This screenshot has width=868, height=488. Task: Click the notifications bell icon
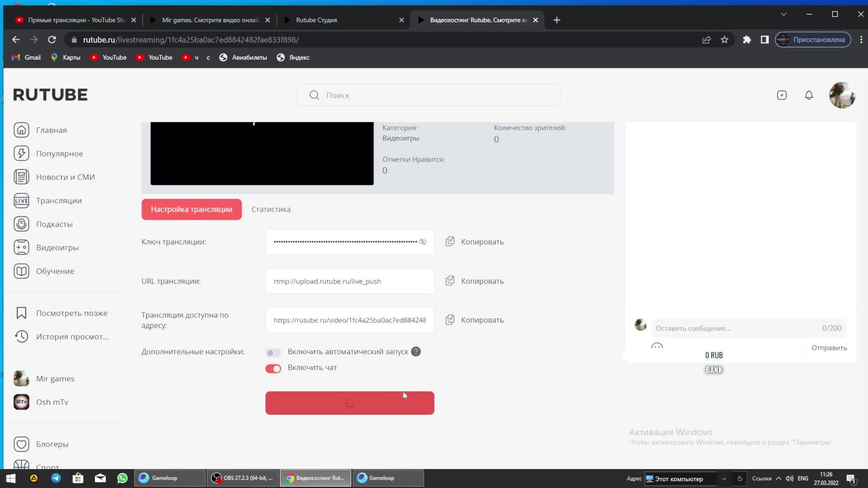tap(809, 95)
